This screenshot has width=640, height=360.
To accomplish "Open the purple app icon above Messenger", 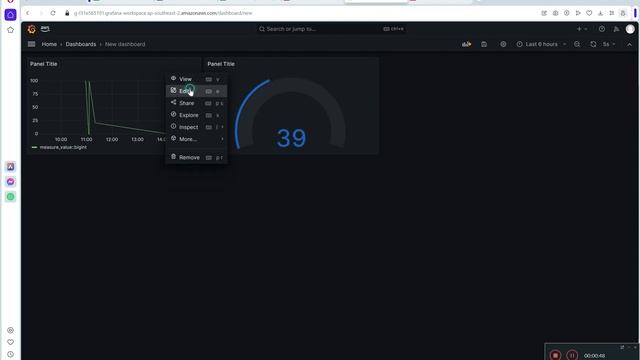I will point(11,167).
